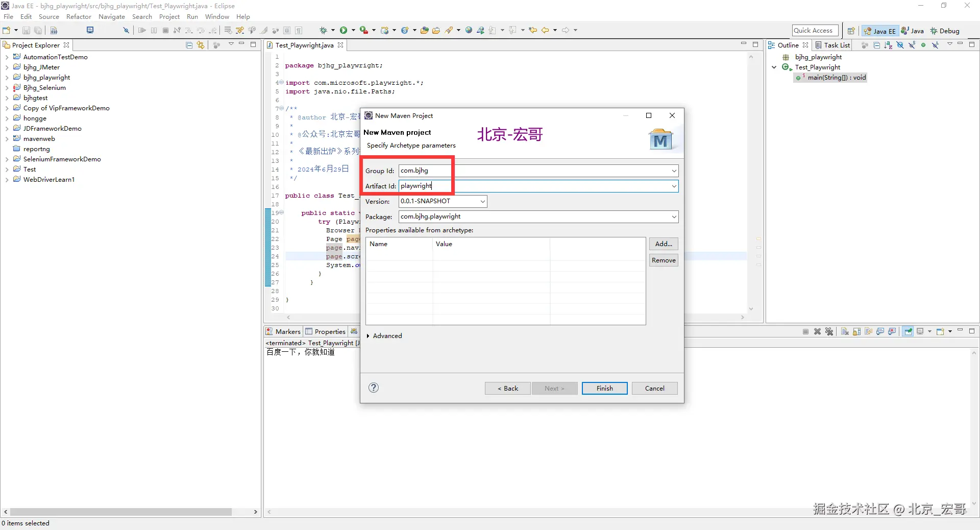Click the Remove properties button
The width and height of the screenshot is (980, 530).
[x=664, y=260]
